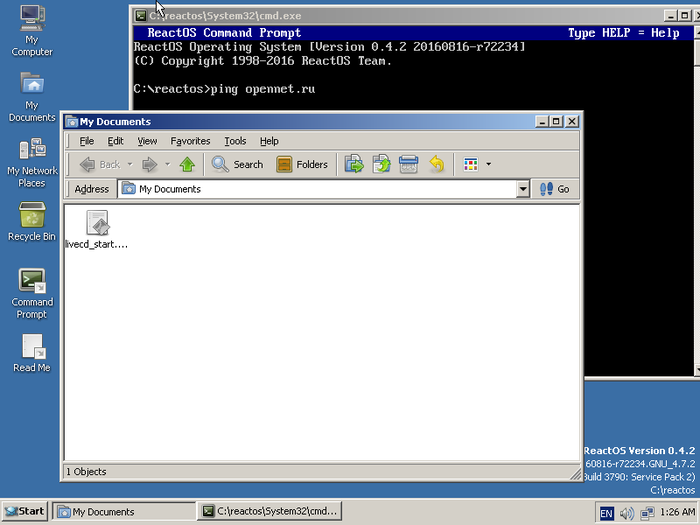Image resolution: width=700 pixels, height=525 pixels.
Task: Expand the Views dropdown arrow
Action: tap(488, 165)
